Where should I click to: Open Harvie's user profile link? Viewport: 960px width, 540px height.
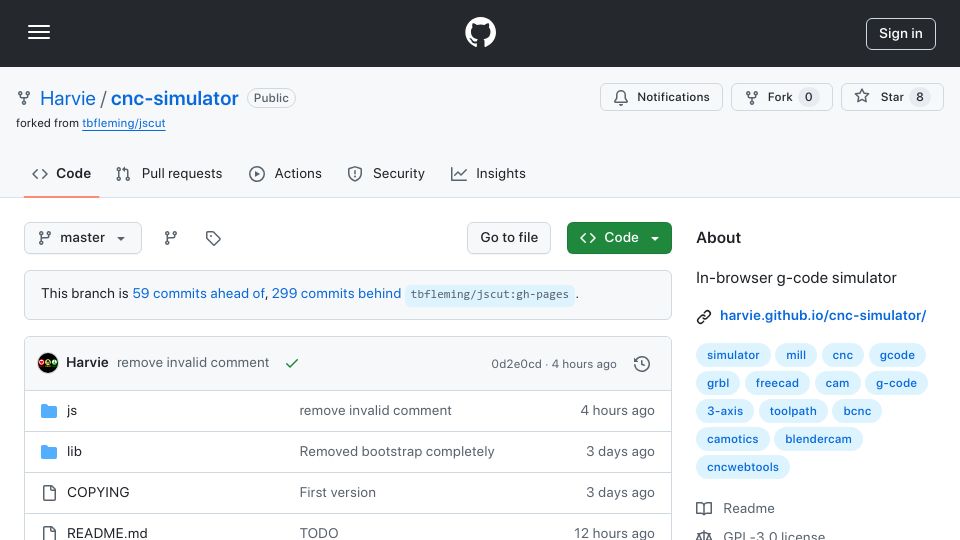pyautogui.click(x=67, y=98)
